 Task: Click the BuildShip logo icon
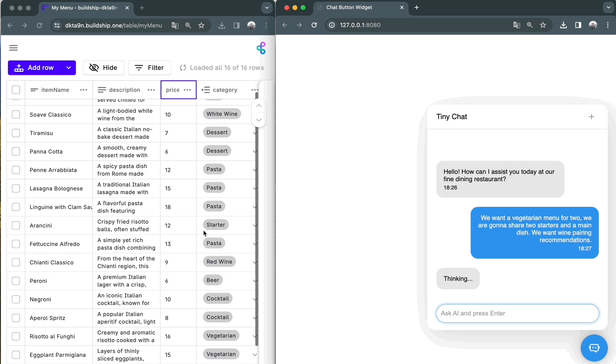[261, 48]
